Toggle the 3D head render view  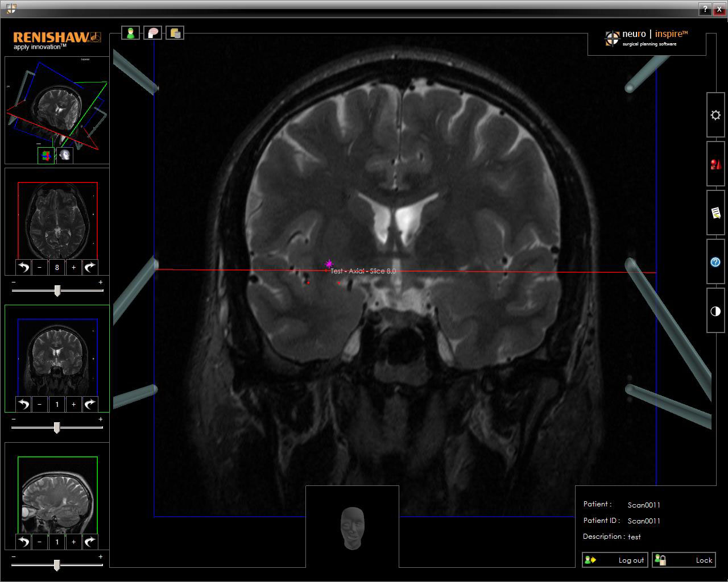(65, 155)
